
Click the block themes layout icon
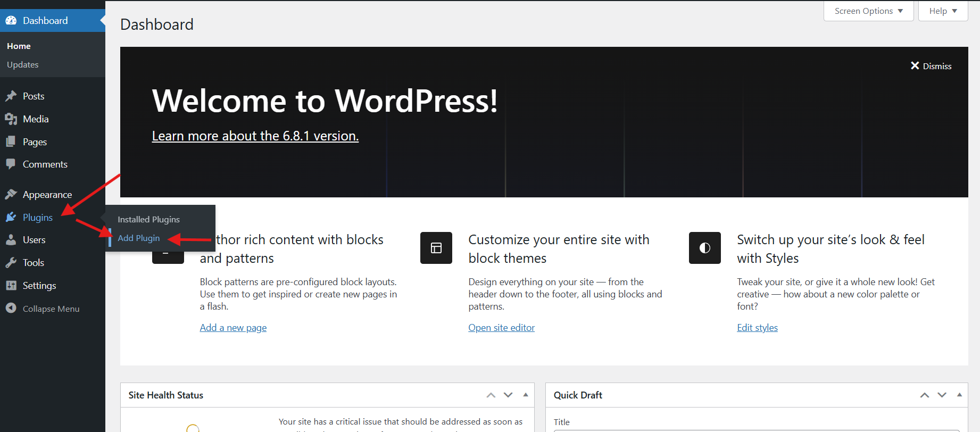(x=436, y=248)
